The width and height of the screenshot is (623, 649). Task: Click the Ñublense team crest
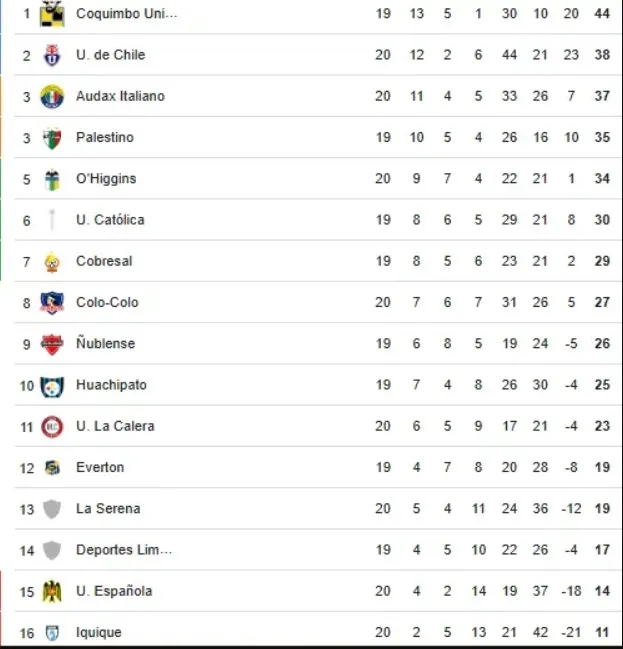coord(52,344)
